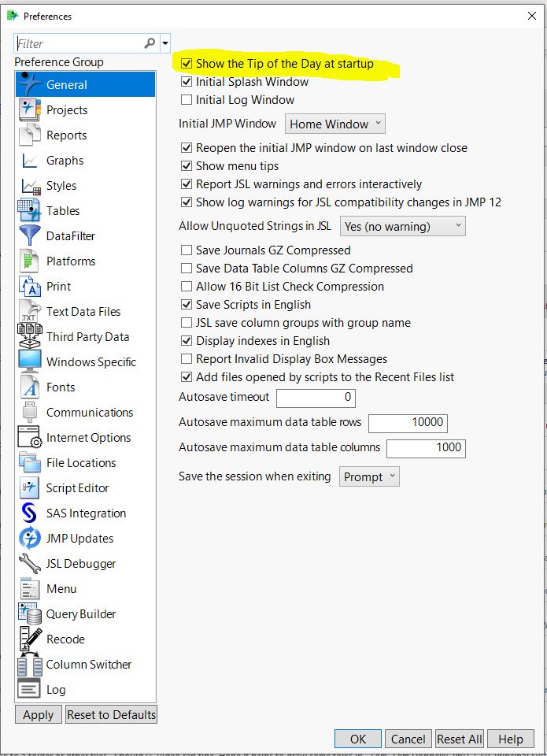Close the Preferences window
Viewport: 547px width, 756px height.
click(x=532, y=16)
